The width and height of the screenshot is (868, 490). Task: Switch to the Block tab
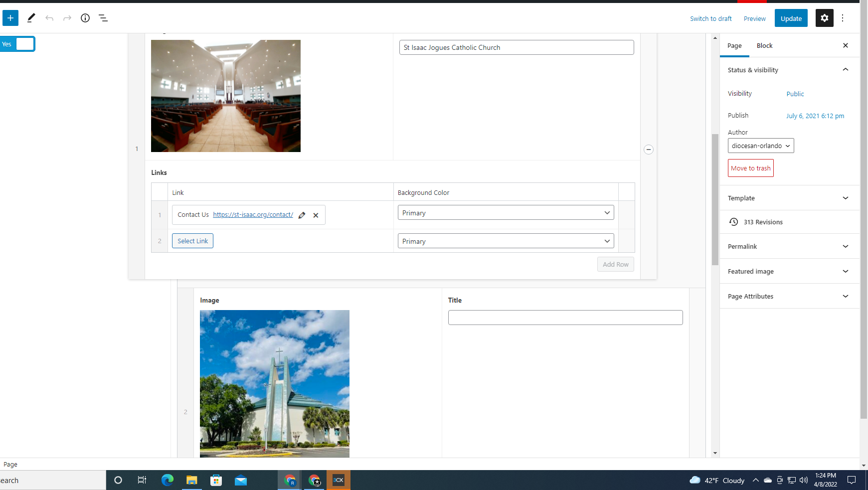764,45
